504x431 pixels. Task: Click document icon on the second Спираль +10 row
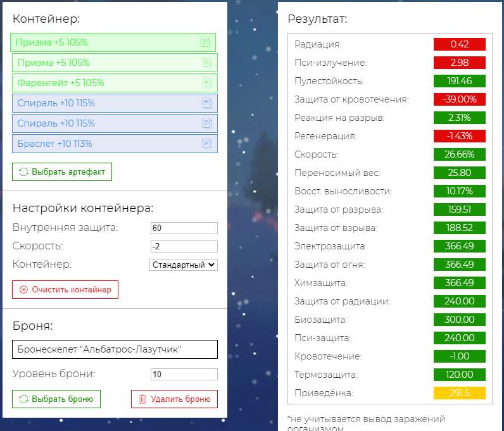tap(207, 123)
